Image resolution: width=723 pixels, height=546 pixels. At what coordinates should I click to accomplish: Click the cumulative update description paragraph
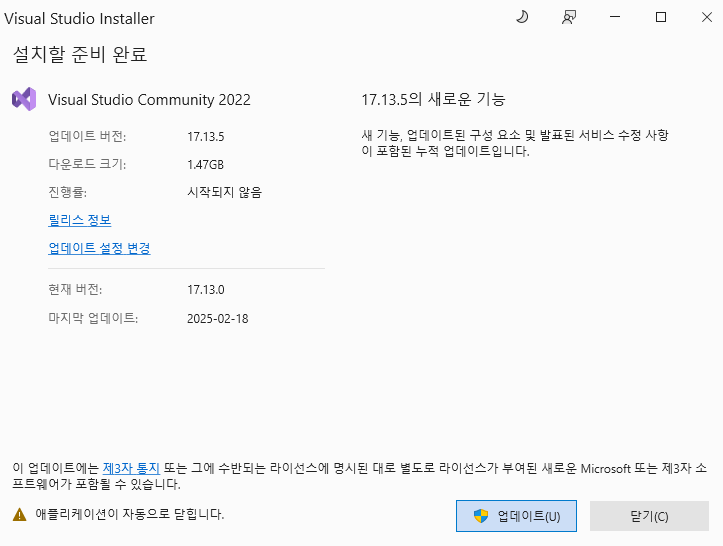[x=515, y=143]
